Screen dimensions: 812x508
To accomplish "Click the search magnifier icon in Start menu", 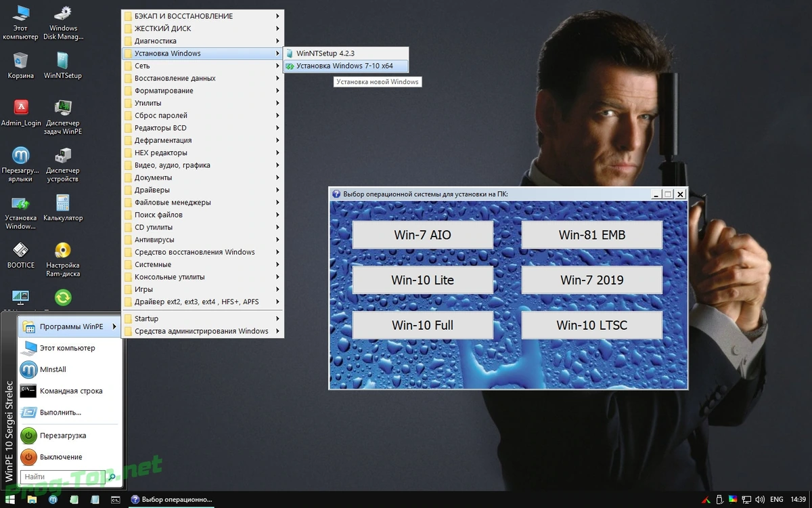I will (x=112, y=477).
